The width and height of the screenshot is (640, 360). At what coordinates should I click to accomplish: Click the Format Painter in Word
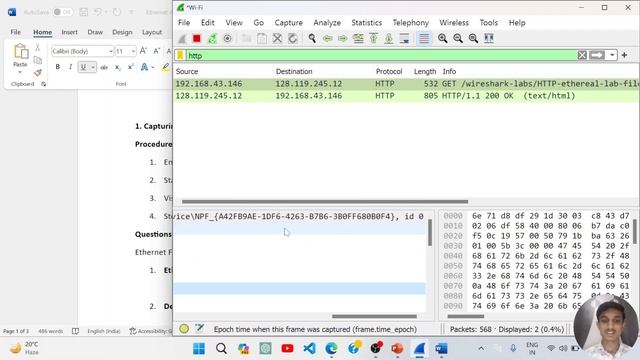click(38, 73)
